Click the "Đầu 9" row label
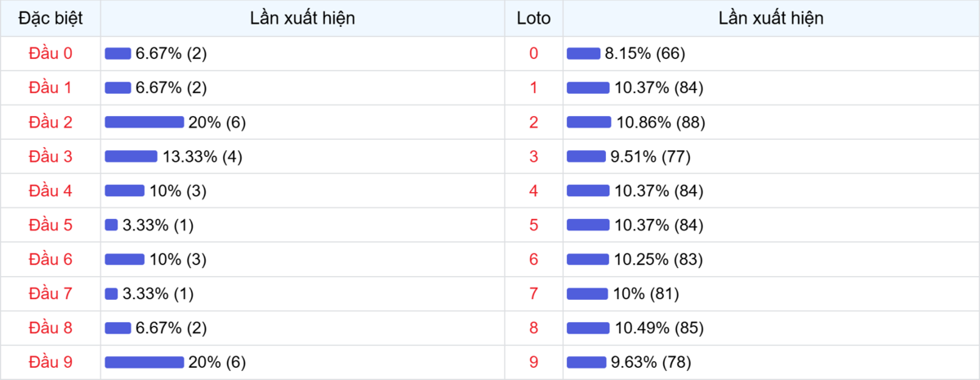 (50, 362)
